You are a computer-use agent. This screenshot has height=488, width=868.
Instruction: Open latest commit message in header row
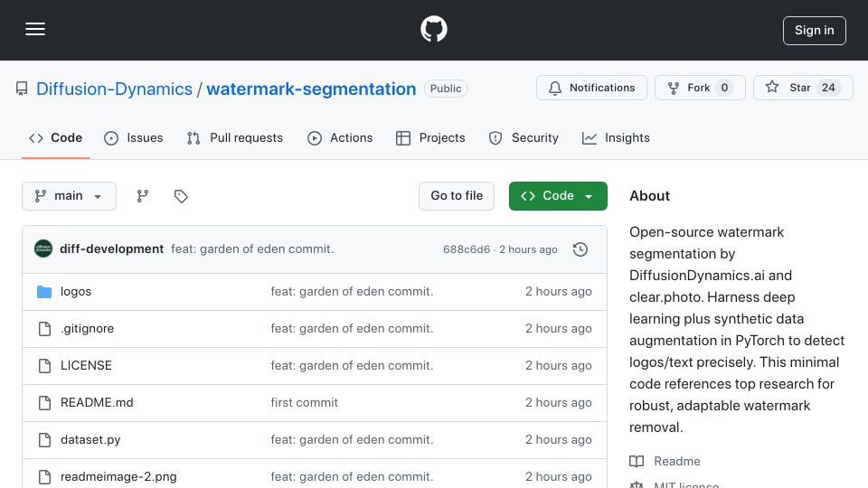point(252,249)
